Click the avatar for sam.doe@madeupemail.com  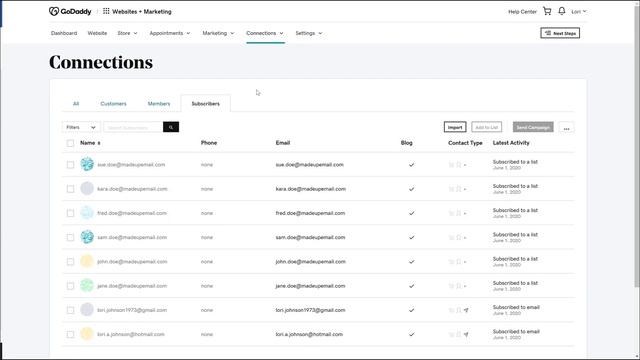point(87,237)
